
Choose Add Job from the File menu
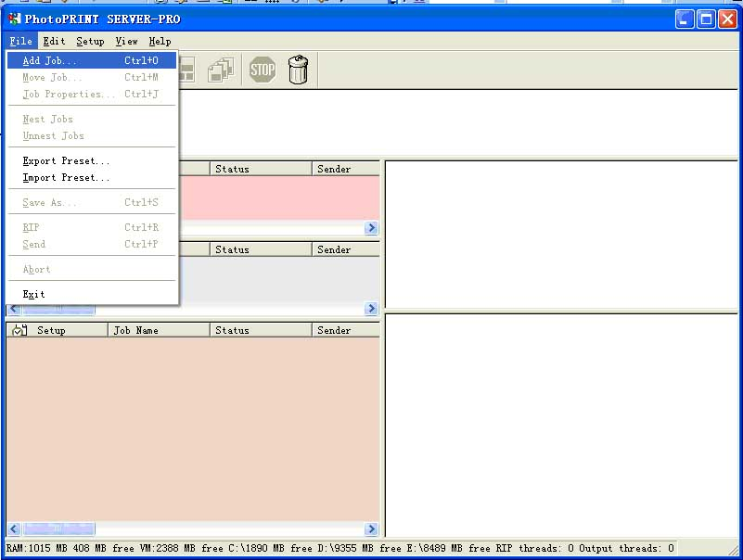click(x=92, y=60)
